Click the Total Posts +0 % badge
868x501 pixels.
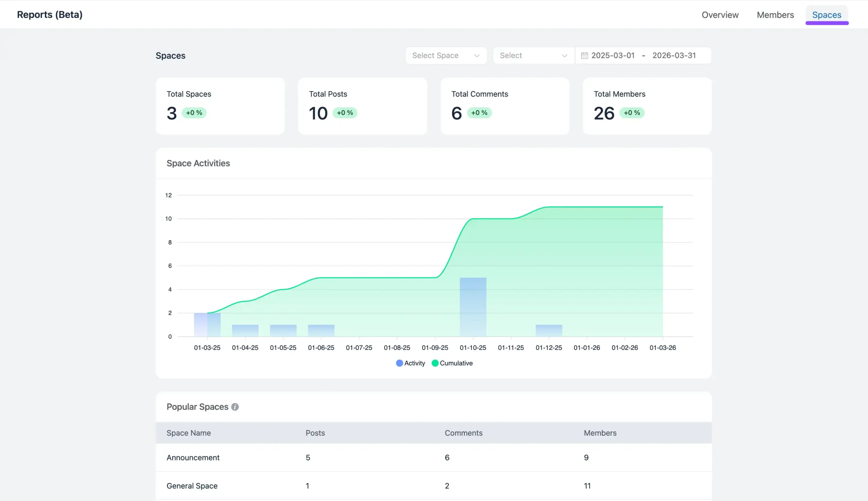(x=344, y=113)
